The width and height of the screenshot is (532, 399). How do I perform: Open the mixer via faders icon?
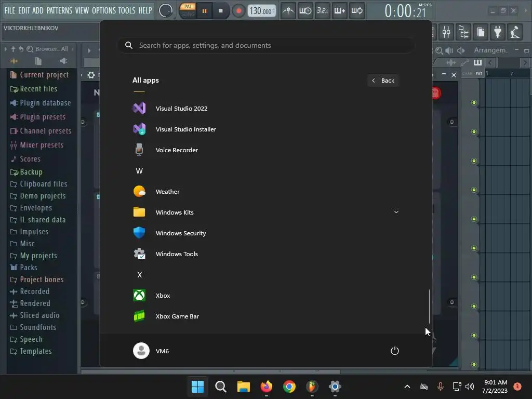(446, 32)
